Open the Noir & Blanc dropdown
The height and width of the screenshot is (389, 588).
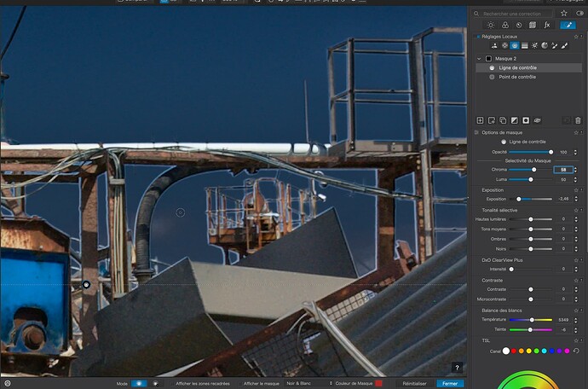[309, 383]
